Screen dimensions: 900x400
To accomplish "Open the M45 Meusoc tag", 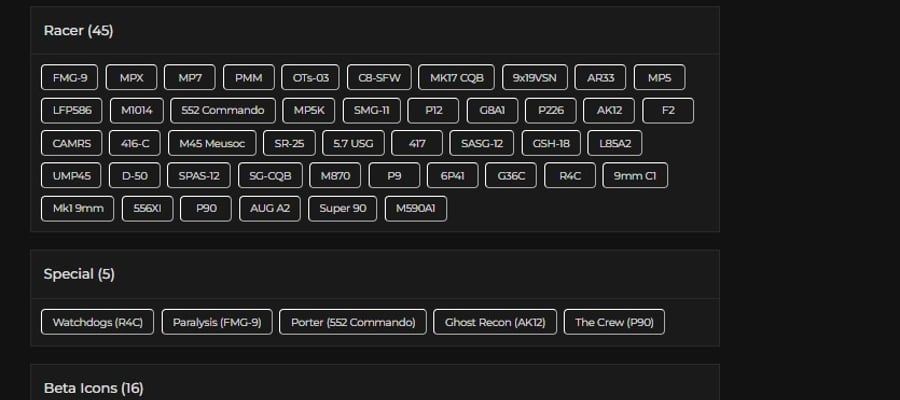I will click(212, 143).
